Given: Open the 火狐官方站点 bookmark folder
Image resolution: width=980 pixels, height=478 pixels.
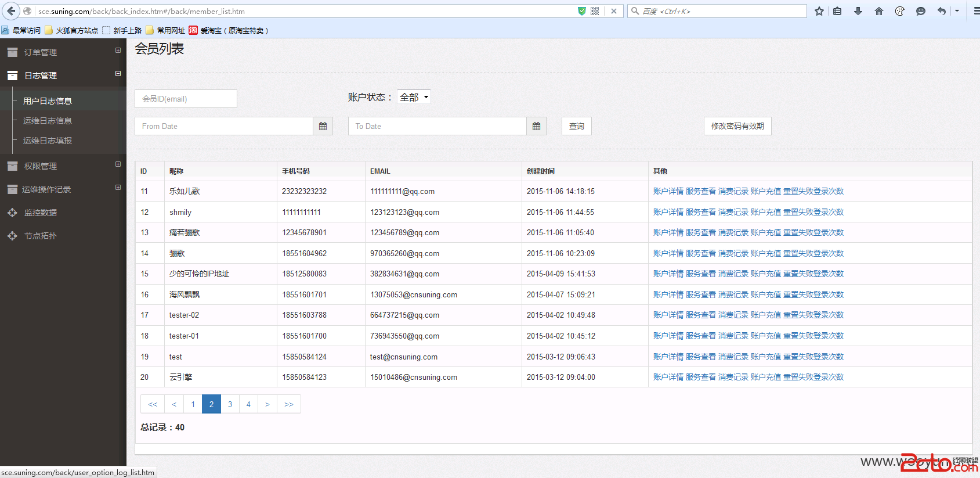Looking at the screenshot, I should point(71,30).
